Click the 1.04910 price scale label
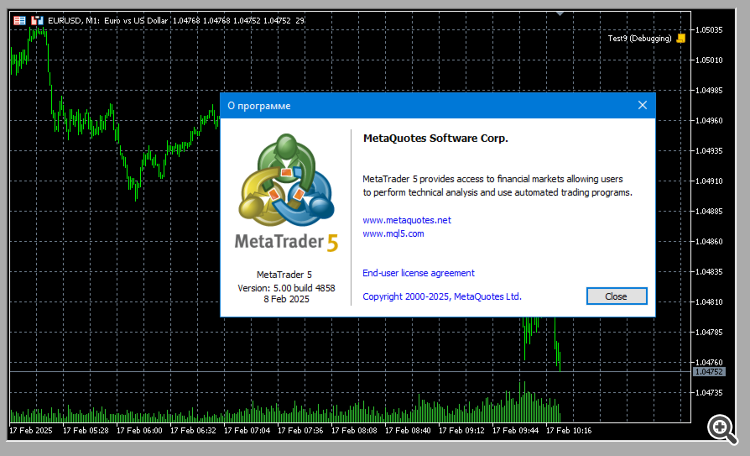 [x=709, y=181]
